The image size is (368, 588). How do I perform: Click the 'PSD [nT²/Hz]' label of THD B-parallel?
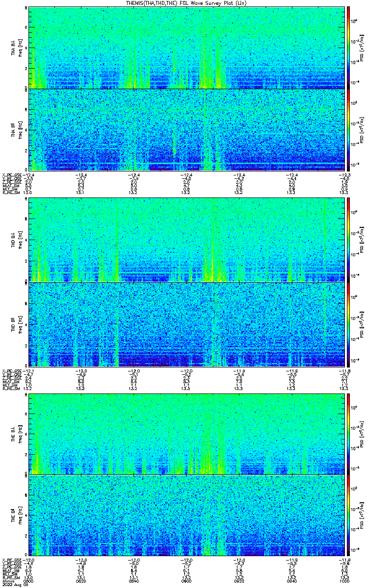[362, 324]
